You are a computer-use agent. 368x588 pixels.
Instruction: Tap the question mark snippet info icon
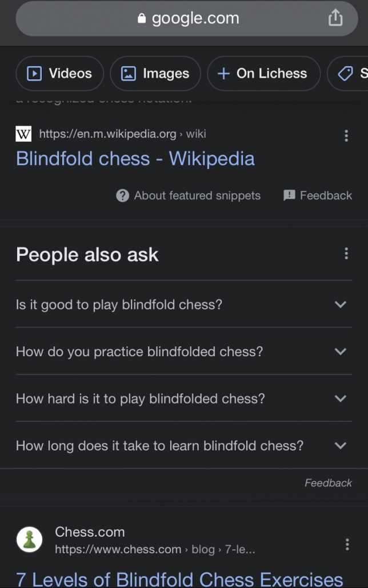pos(122,195)
